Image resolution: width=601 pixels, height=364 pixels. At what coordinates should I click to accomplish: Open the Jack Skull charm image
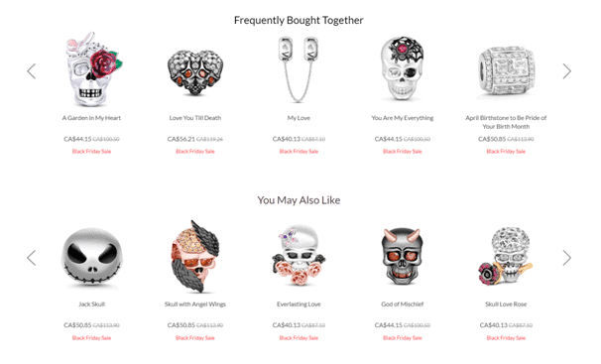[92, 258]
